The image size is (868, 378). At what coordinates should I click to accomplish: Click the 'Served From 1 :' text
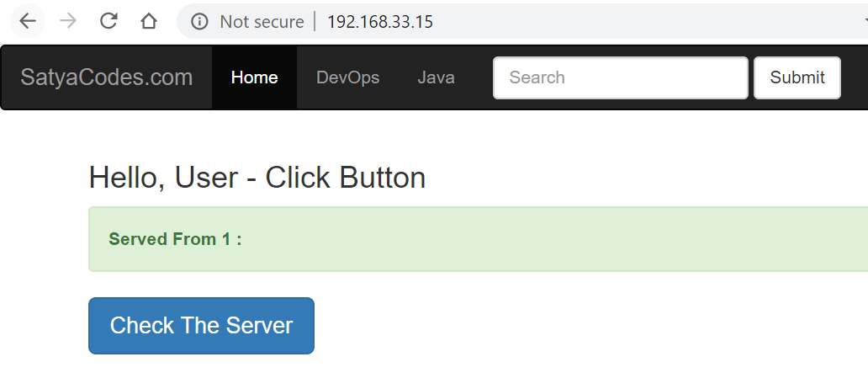click(x=175, y=239)
